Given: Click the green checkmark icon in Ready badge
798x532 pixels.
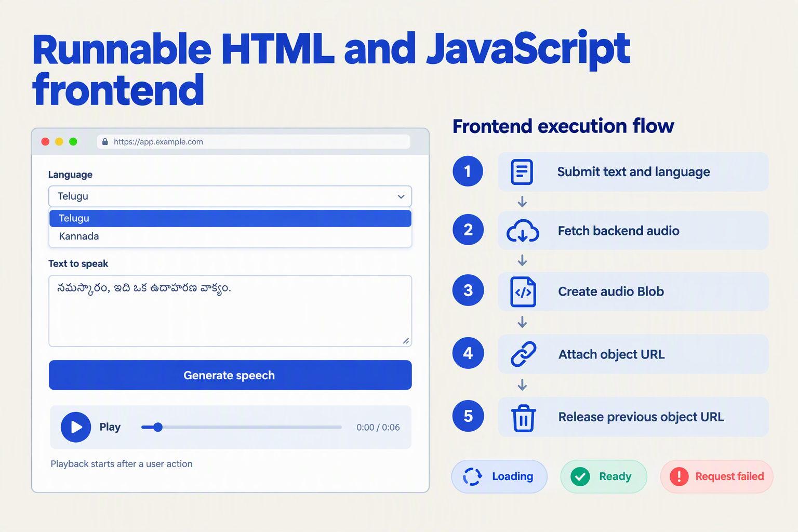Looking at the screenshot, I should pyautogui.click(x=580, y=476).
